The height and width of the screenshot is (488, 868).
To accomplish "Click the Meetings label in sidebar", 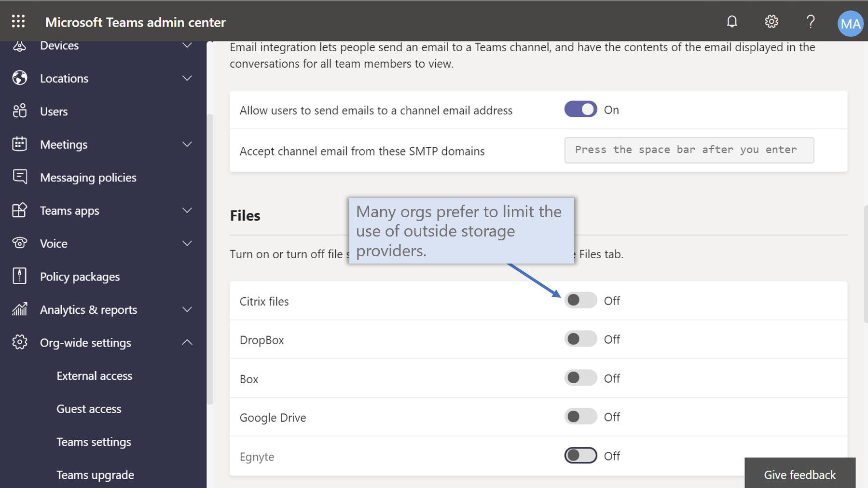I will [x=64, y=144].
